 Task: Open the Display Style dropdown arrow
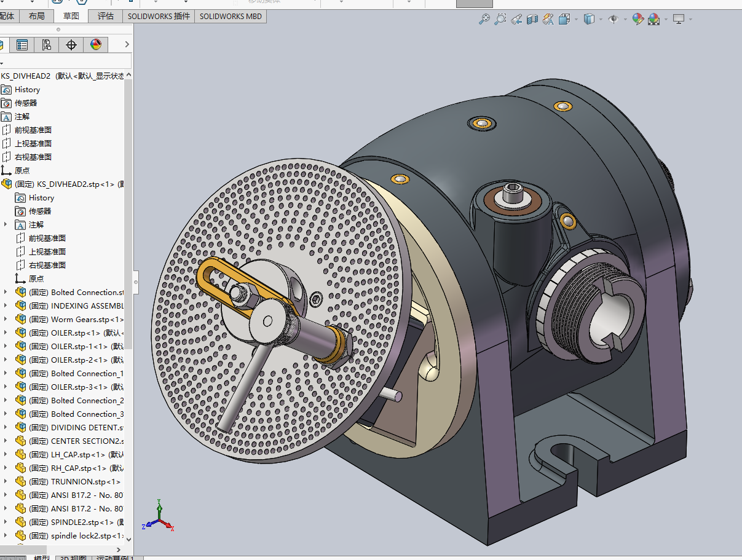pos(601,20)
